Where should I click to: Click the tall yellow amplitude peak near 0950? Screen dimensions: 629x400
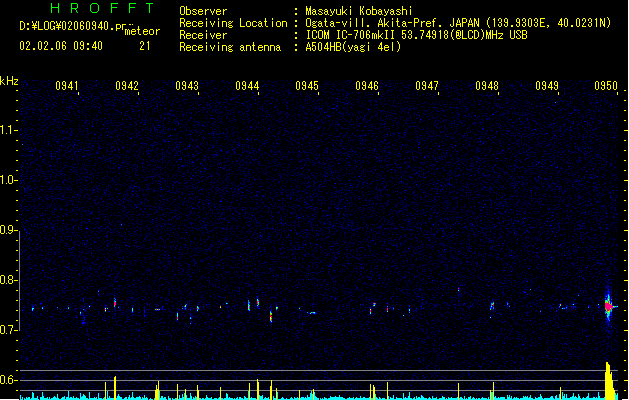click(x=609, y=381)
